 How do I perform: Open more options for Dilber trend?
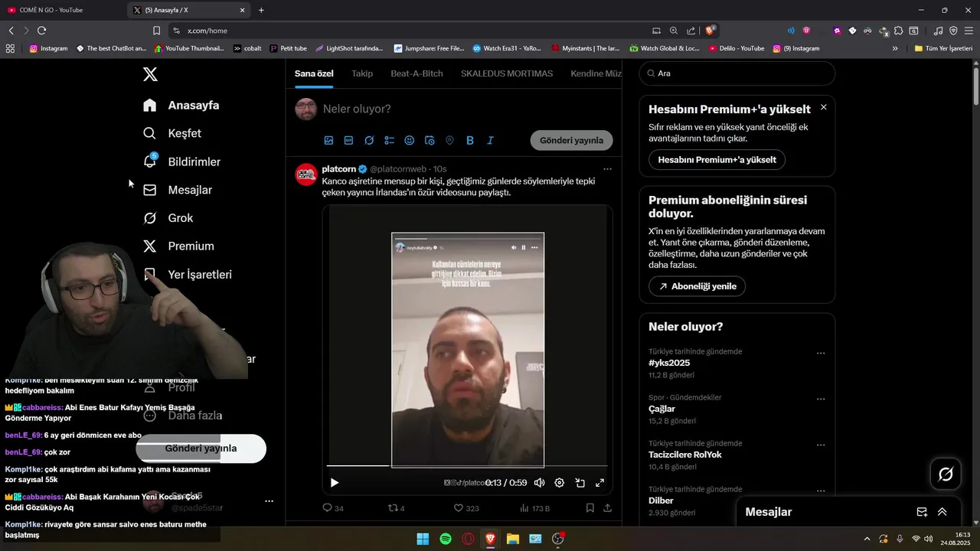821,491
